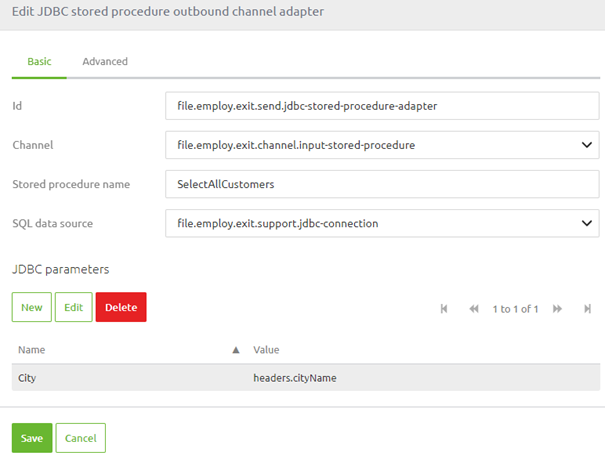Screen dimensions: 605x463
Task: Click the '1 to 1 of 1' pager text
Action: pos(515,309)
